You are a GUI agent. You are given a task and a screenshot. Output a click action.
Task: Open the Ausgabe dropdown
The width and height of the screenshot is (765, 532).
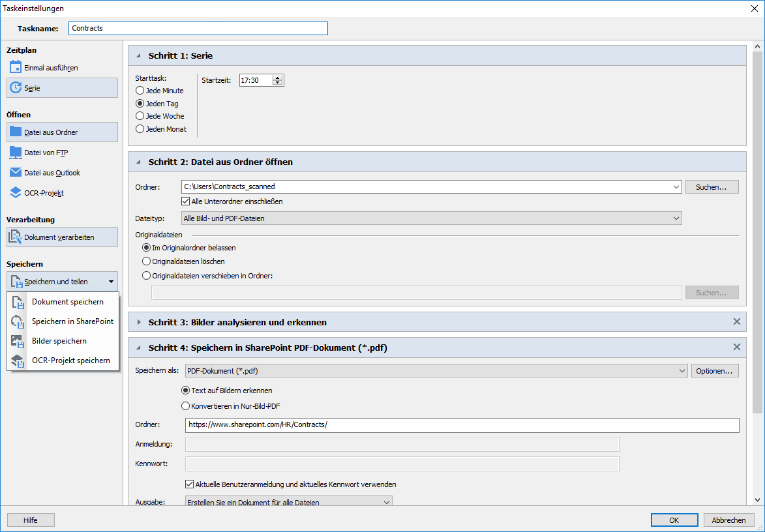[288, 502]
